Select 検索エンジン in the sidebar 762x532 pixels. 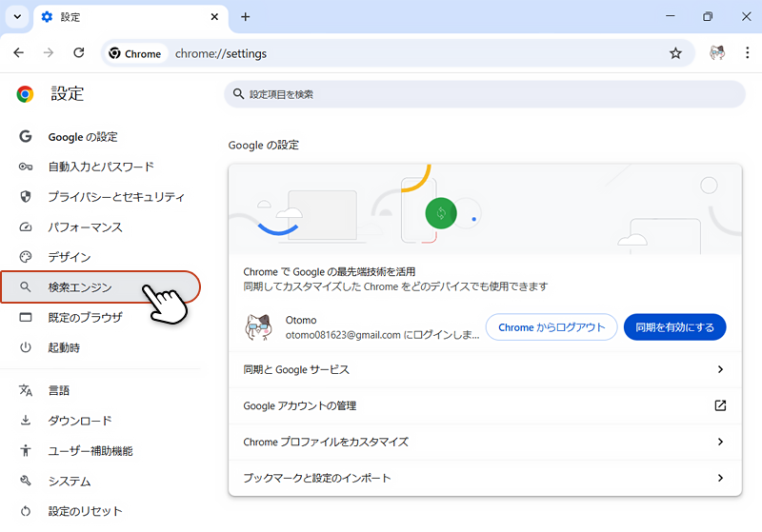click(101, 287)
